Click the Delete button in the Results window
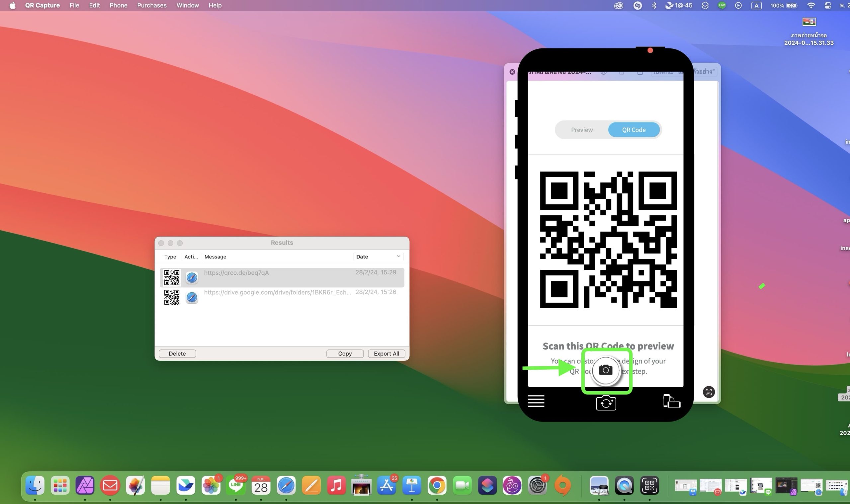The height and width of the screenshot is (504, 850). (177, 353)
